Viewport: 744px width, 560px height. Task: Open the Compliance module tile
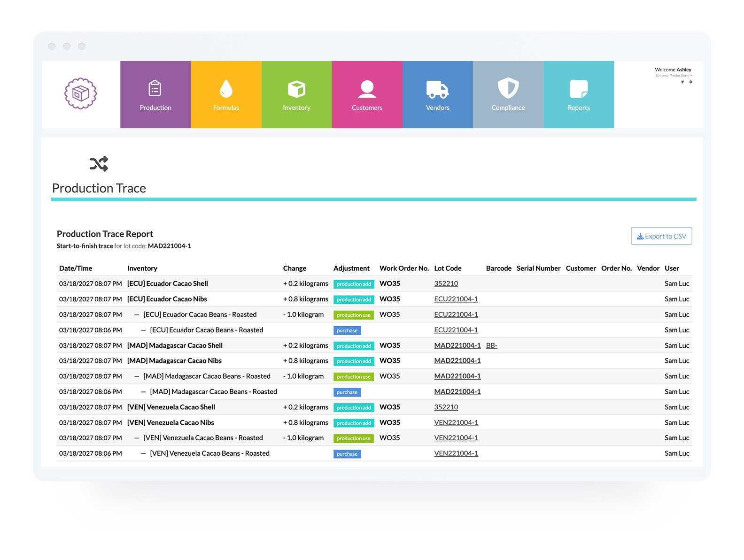point(508,94)
